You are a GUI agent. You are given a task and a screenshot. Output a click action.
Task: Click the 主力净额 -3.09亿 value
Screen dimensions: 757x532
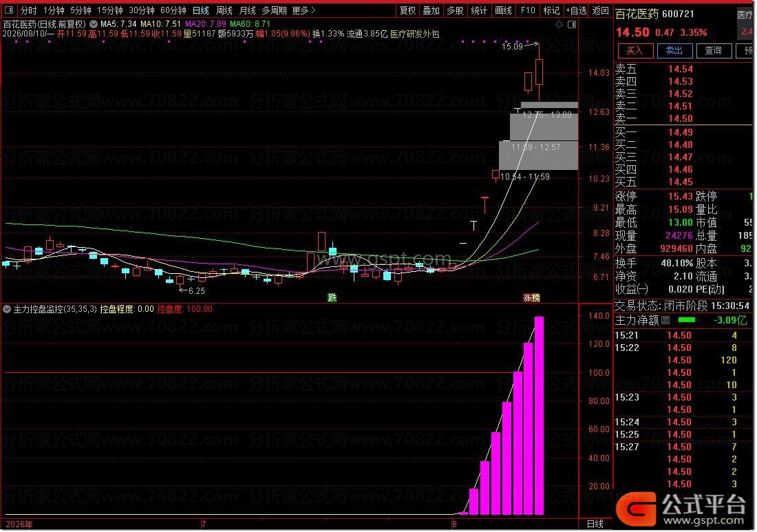tap(730, 320)
